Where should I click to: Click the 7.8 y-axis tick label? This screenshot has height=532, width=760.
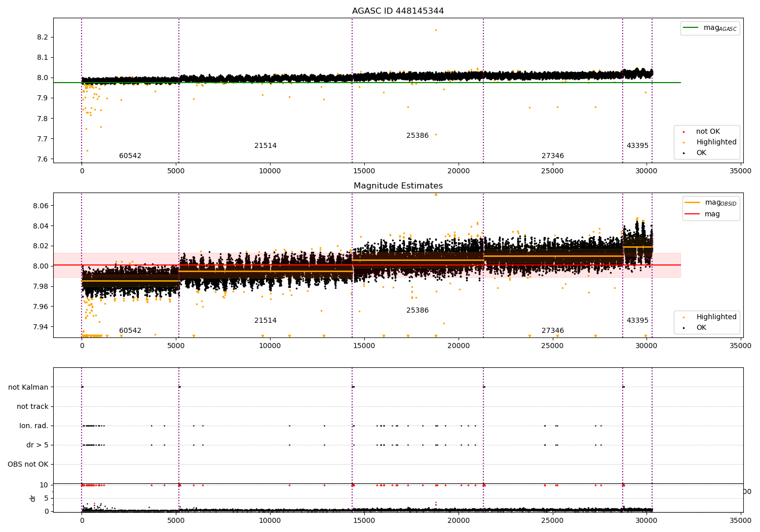pos(43,119)
